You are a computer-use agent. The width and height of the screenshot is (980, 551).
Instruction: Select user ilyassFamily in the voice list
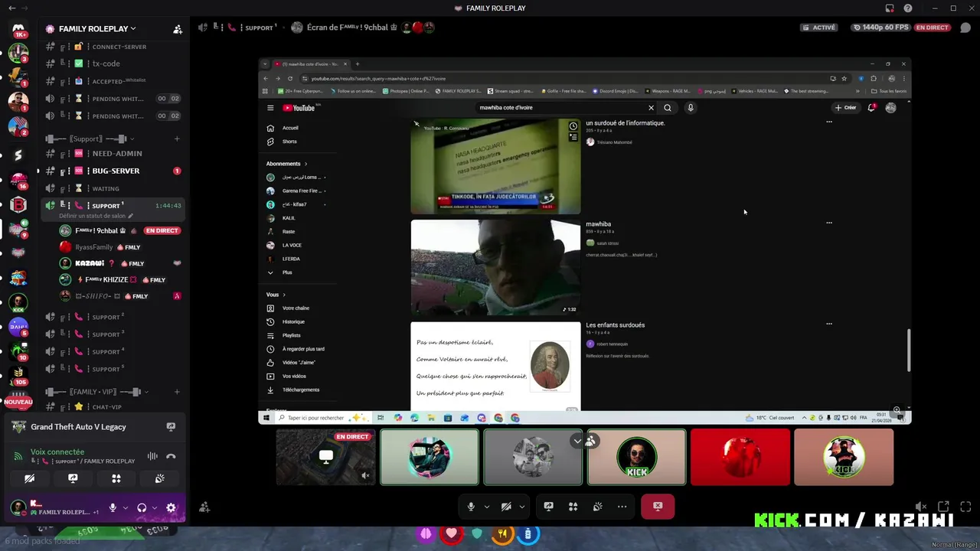(x=120, y=247)
